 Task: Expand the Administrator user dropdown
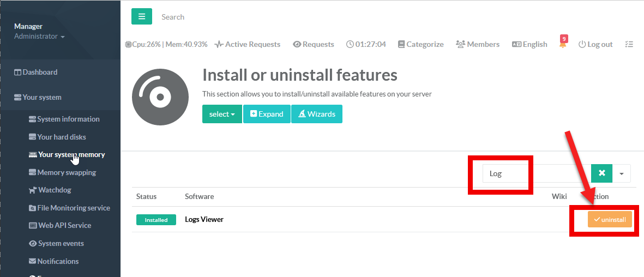(x=39, y=37)
